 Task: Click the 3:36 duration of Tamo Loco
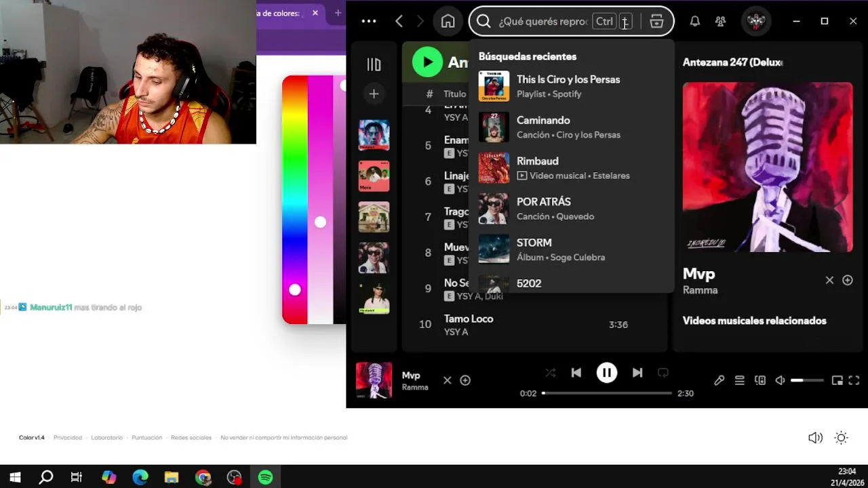coord(618,325)
